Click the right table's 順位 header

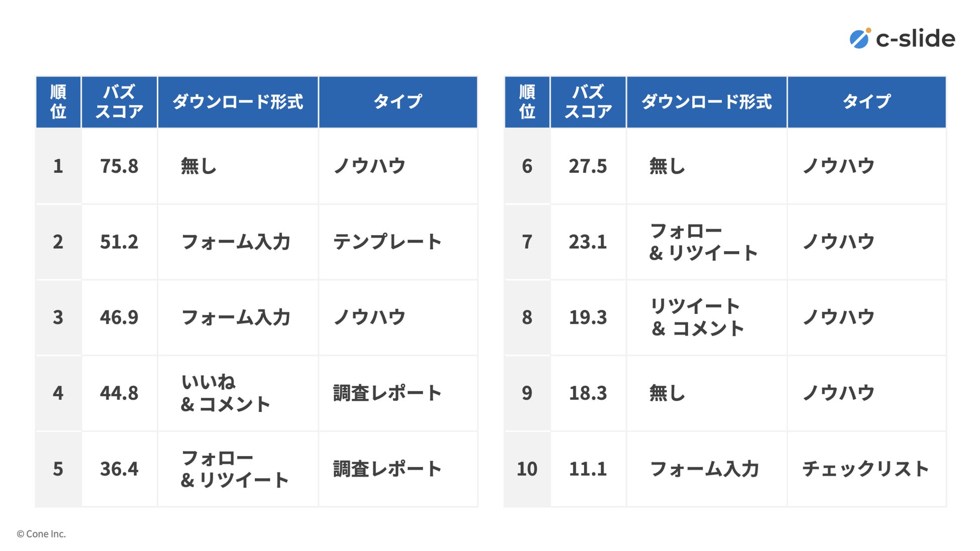point(527,101)
